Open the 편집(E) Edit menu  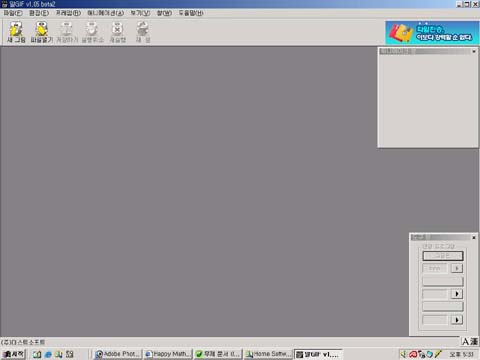[x=39, y=13]
